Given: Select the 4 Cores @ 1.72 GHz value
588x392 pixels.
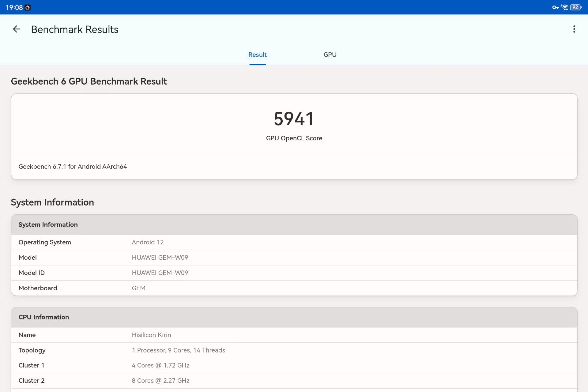Looking at the screenshot, I should coord(160,365).
